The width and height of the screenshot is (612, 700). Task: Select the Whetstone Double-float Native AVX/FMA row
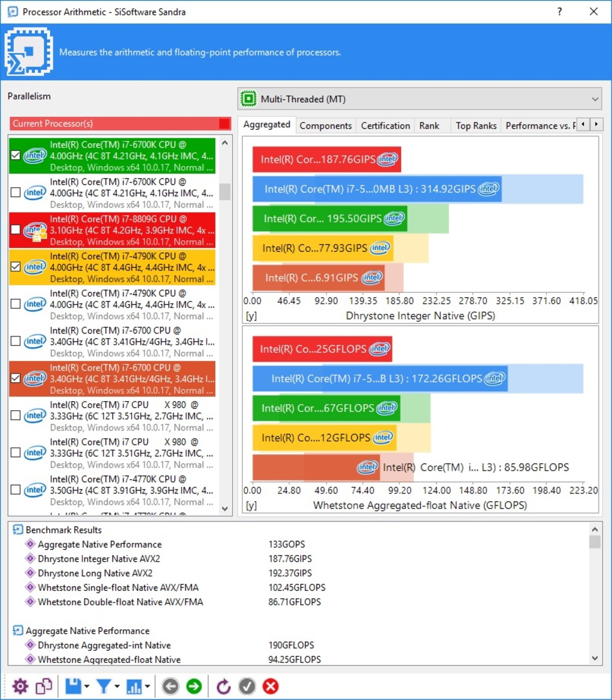(x=298, y=602)
